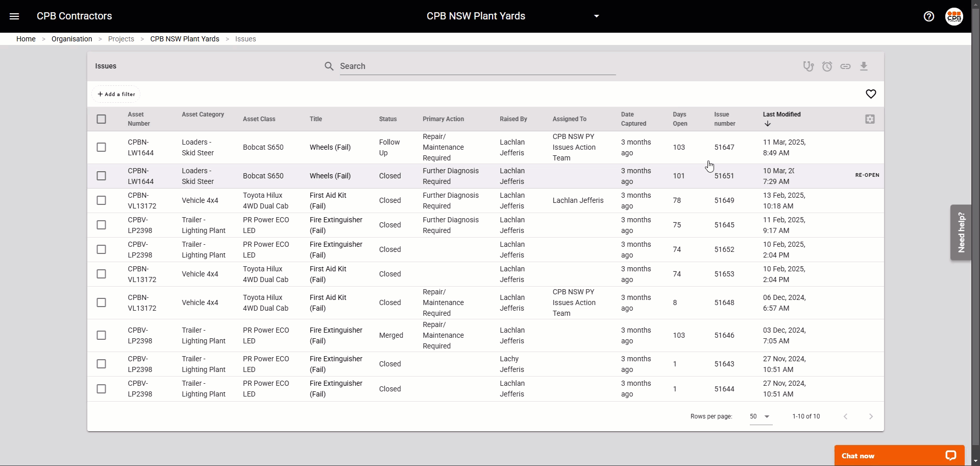Sort by Issue number column header
The image size is (980, 466).
coord(725,119)
